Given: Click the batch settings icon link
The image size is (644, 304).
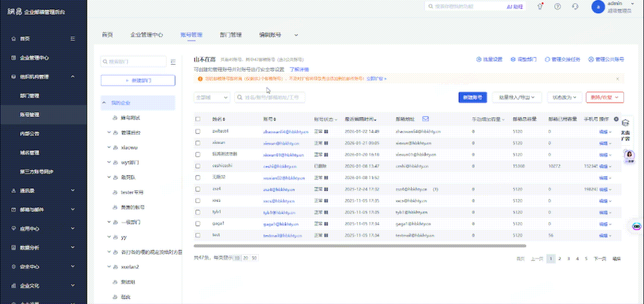Looking at the screenshot, I should tap(489, 60).
